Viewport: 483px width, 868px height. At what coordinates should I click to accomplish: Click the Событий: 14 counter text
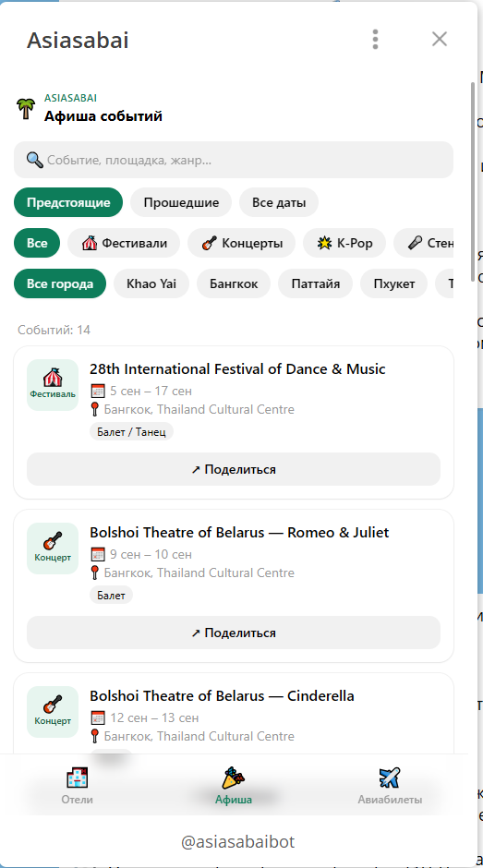coord(54,331)
